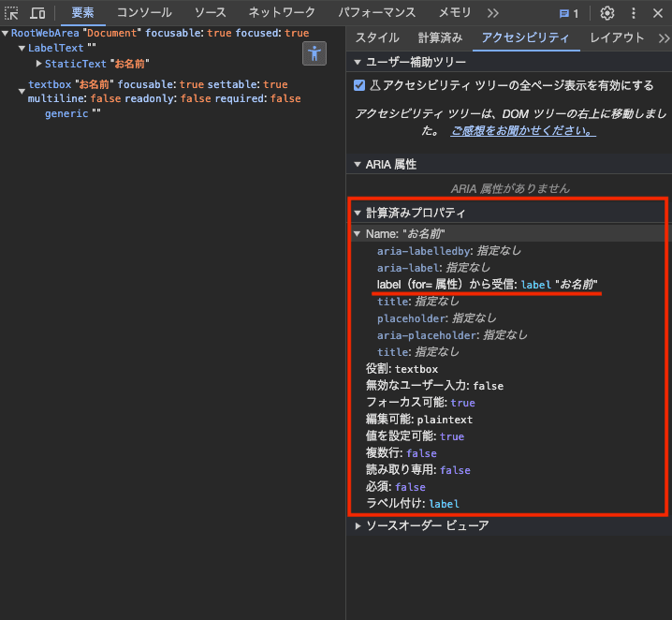Show more main panel tabs after メモリ
The image size is (672, 620).
(x=493, y=13)
